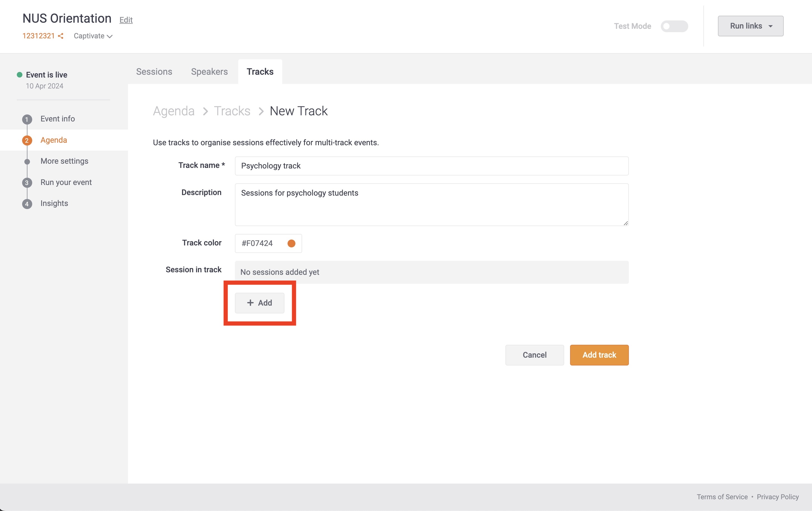Screen dimensions: 812x511
Task: Click the orange step 2 Agenda circle
Action: tap(27, 140)
